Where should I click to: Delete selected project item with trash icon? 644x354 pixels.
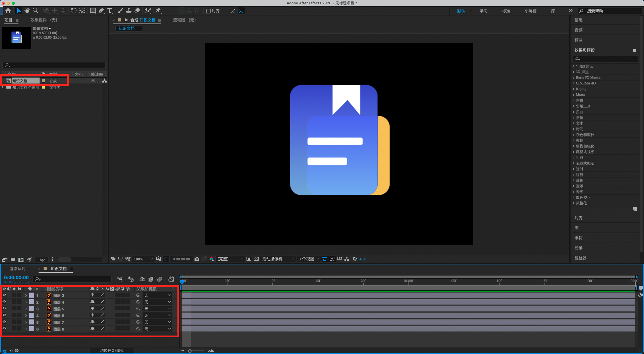(52, 259)
